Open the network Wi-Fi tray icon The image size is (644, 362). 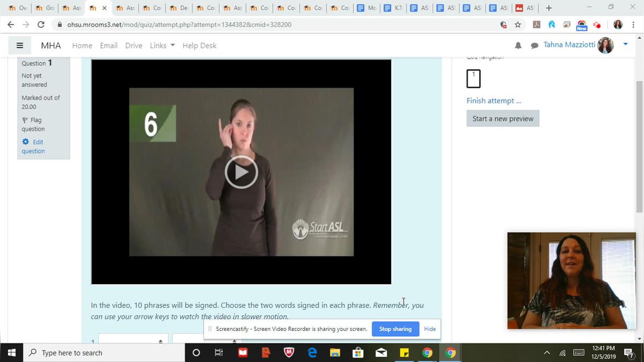[x=563, y=353]
